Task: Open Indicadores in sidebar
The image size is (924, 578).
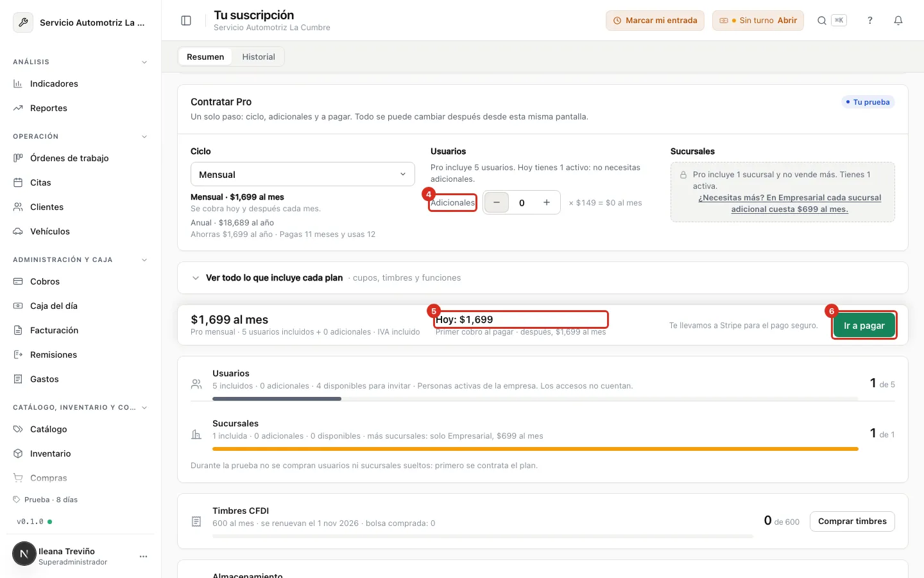Action: [80, 83]
